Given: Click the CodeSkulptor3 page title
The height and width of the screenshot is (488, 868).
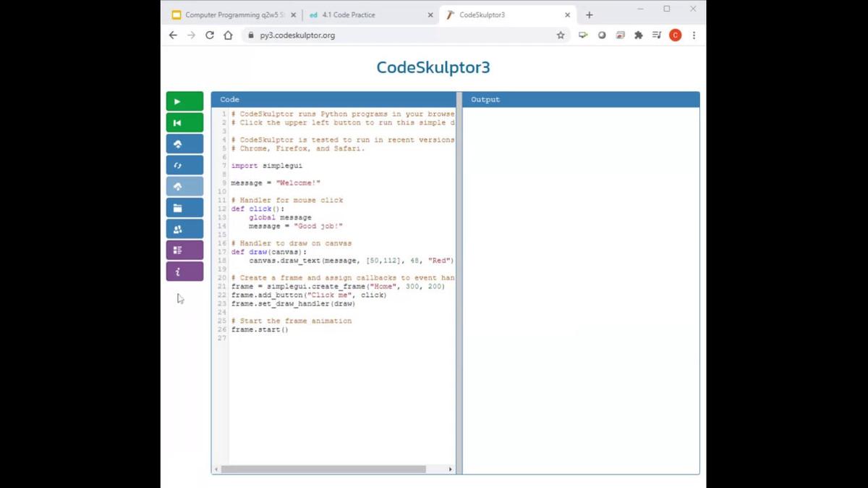Looking at the screenshot, I should (433, 67).
